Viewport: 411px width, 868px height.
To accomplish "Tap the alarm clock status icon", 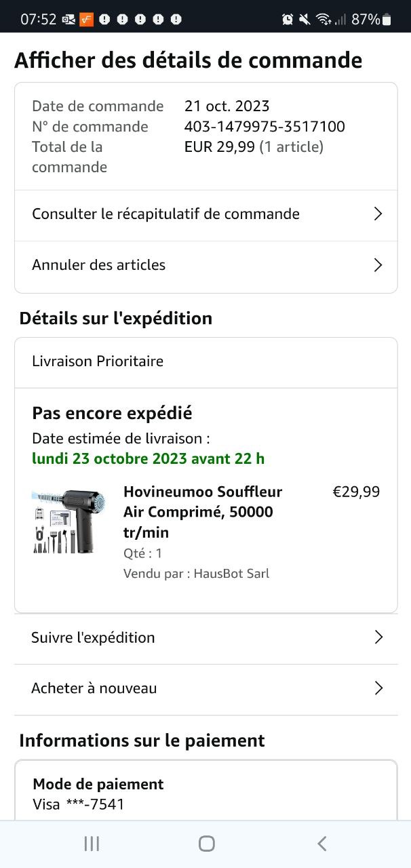I will click(288, 19).
